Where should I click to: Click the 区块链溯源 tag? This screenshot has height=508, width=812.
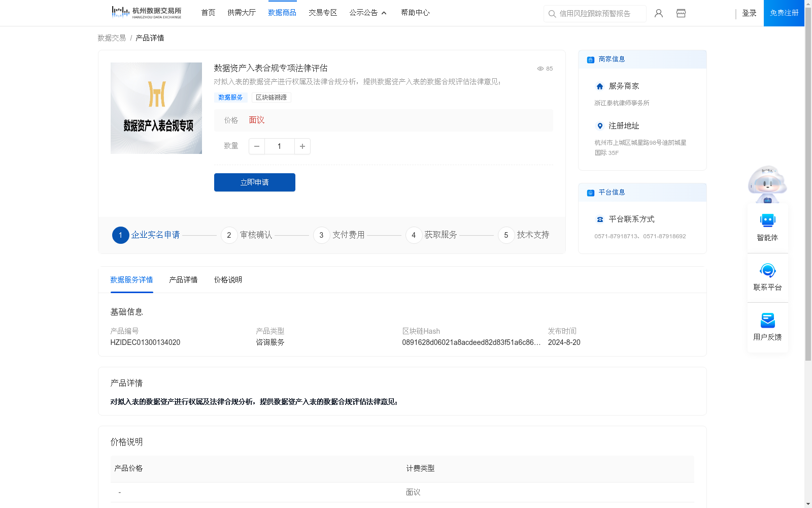[271, 98]
